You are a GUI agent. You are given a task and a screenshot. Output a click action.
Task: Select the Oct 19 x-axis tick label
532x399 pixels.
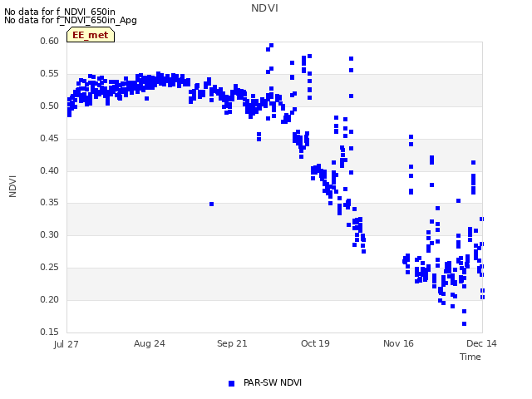[x=315, y=343]
